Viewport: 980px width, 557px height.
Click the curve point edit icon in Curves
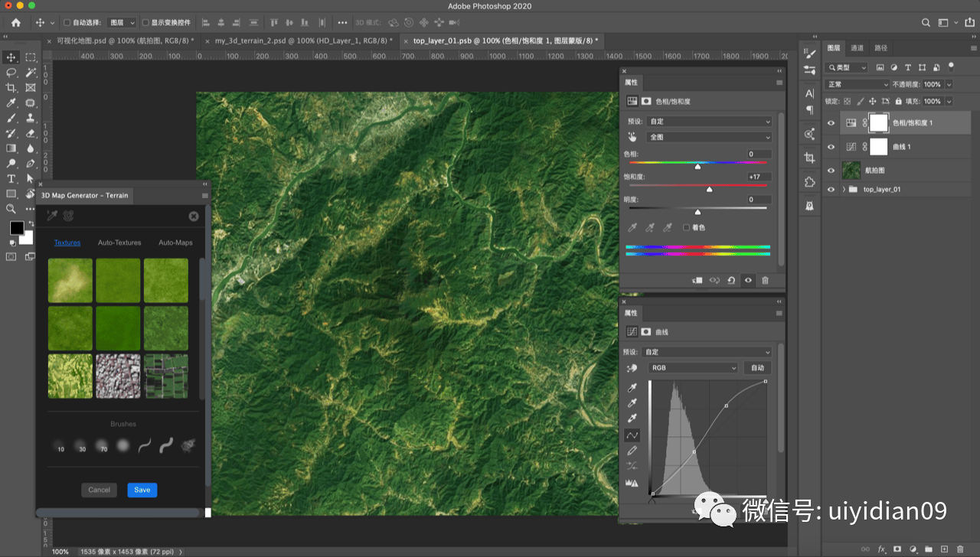click(x=632, y=435)
